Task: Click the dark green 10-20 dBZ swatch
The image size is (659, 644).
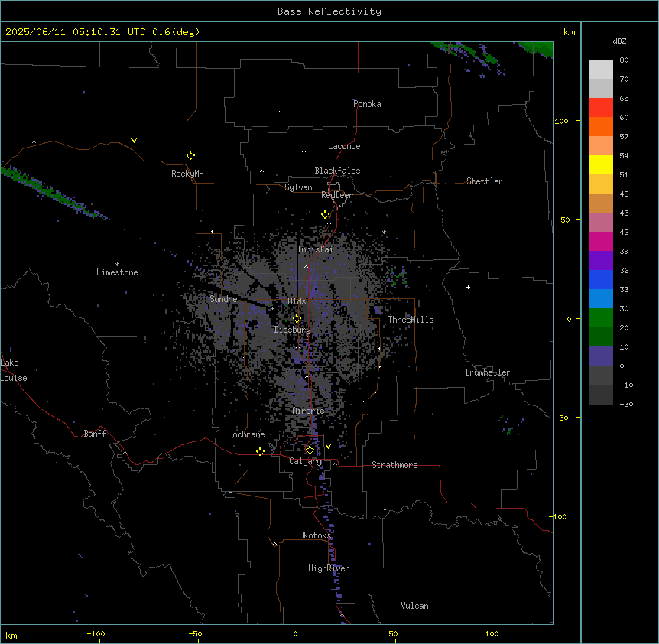Action: 601,337
